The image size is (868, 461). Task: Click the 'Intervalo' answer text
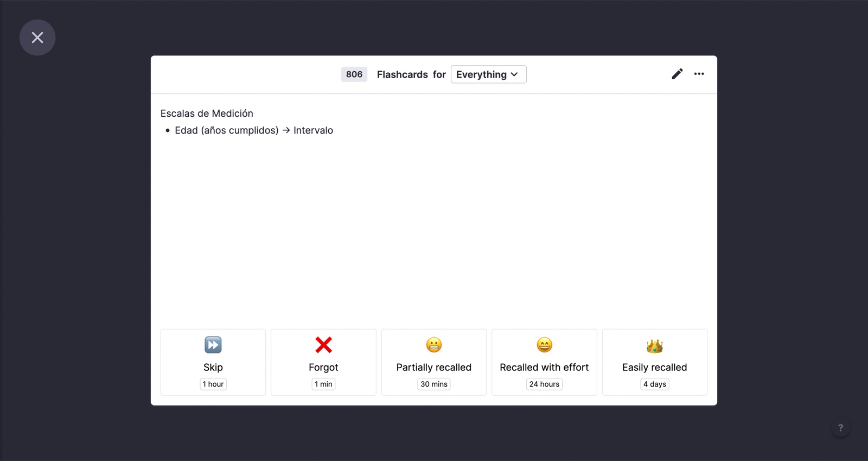[x=313, y=130]
